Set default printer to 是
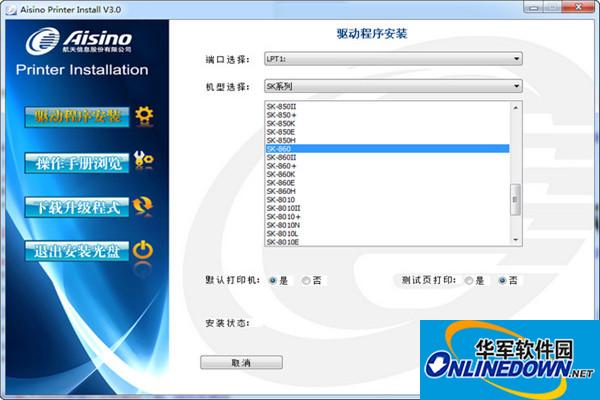The height and width of the screenshot is (400, 600). click(x=273, y=281)
